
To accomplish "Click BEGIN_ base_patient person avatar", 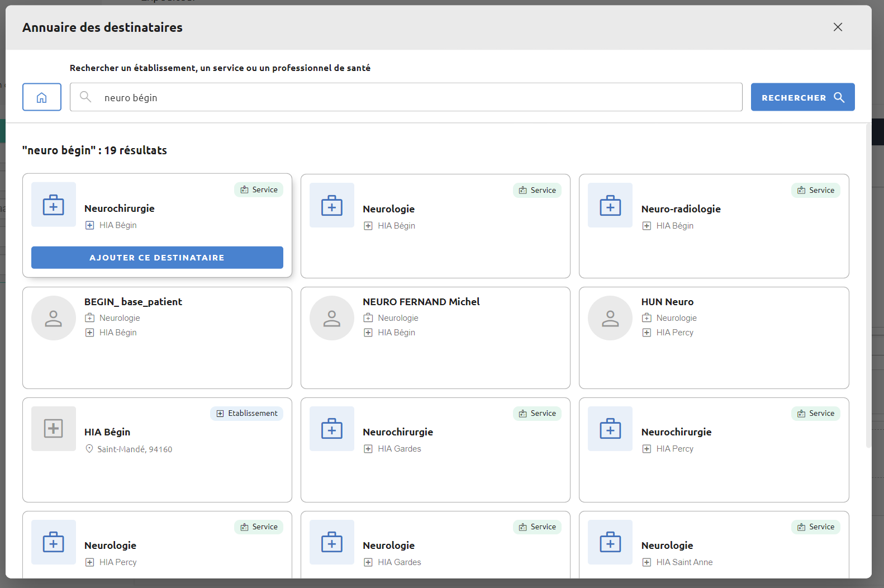I will pyautogui.click(x=54, y=318).
